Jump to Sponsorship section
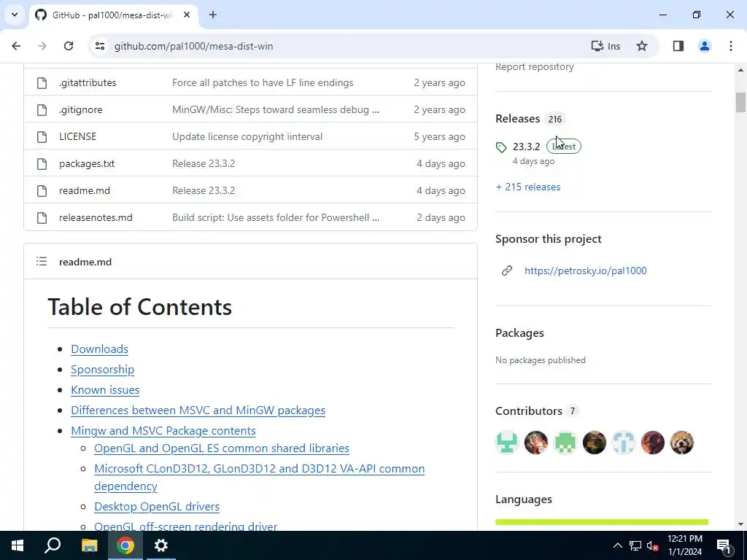The image size is (747, 560). tap(102, 370)
